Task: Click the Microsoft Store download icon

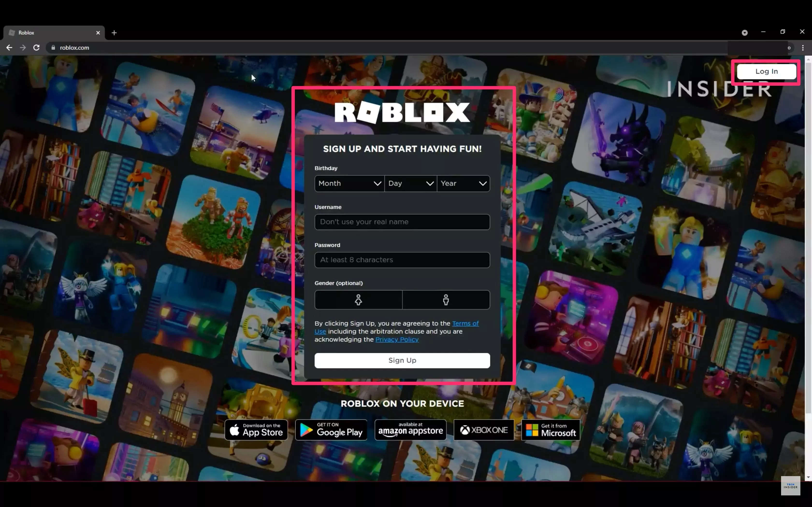Action: pos(548,429)
